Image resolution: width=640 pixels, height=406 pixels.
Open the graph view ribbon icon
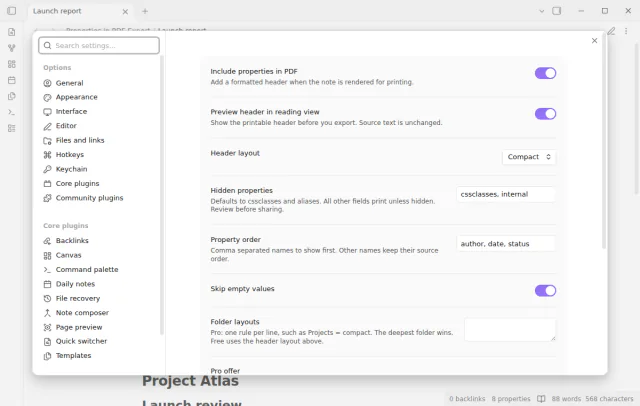11,48
